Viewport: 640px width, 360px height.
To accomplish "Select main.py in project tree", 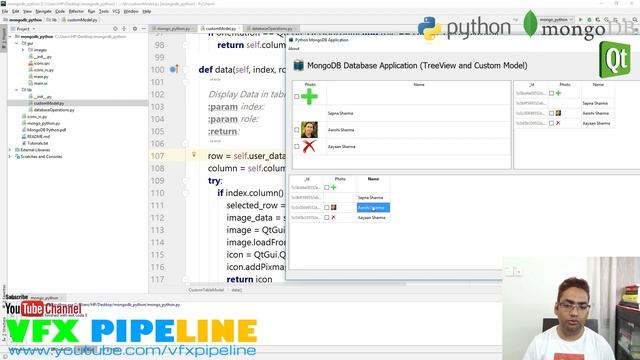I will (38, 76).
